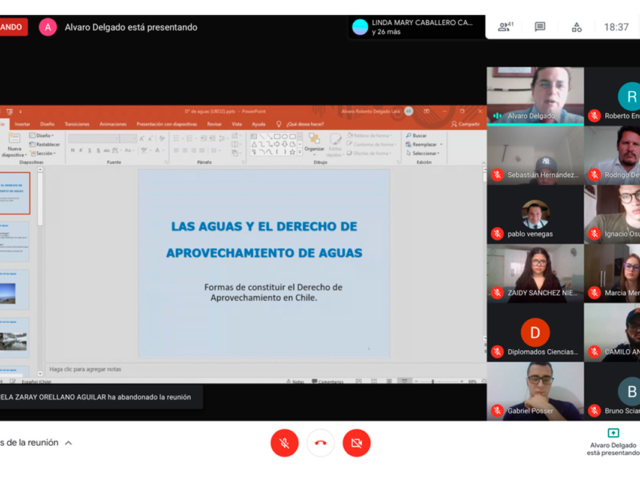Click the Compartir share button in PowerPoint
Image resolution: width=640 pixels, height=480 pixels.
click(x=465, y=124)
